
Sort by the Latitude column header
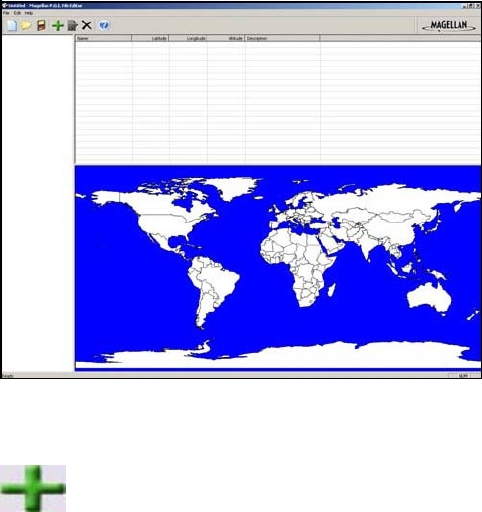[x=150, y=38]
